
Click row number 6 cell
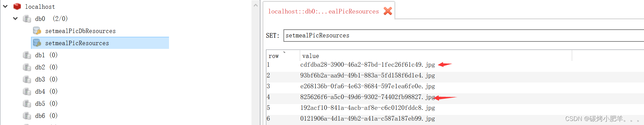coord(268,119)
